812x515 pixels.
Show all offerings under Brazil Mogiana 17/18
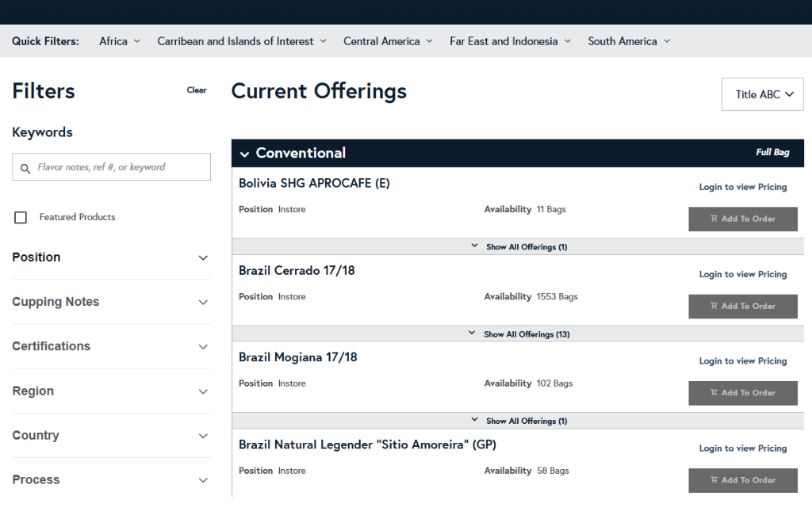[x=519, y=421]
